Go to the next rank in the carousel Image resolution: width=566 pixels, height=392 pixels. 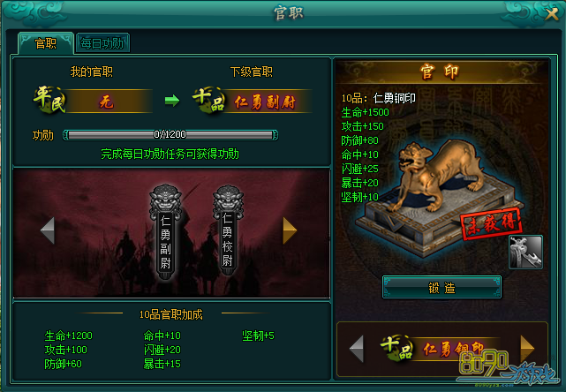(289, 230)
